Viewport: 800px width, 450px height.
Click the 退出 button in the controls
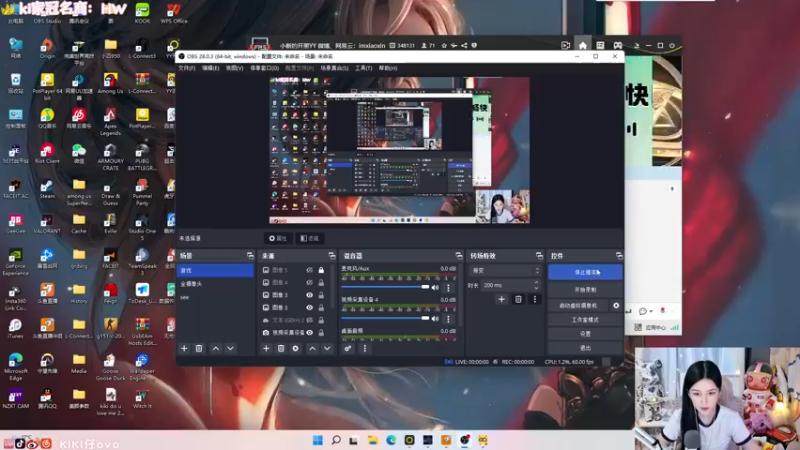click(585, 348)
